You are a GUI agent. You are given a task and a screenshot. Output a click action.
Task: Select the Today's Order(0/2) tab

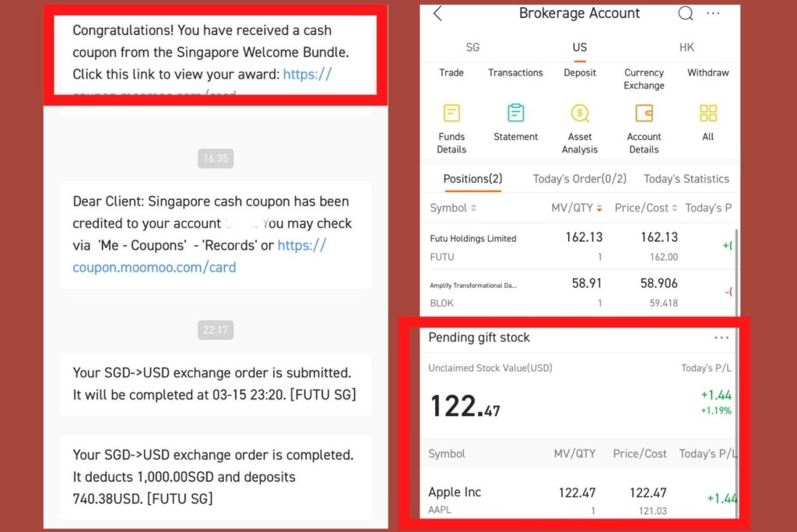point(579,179)
